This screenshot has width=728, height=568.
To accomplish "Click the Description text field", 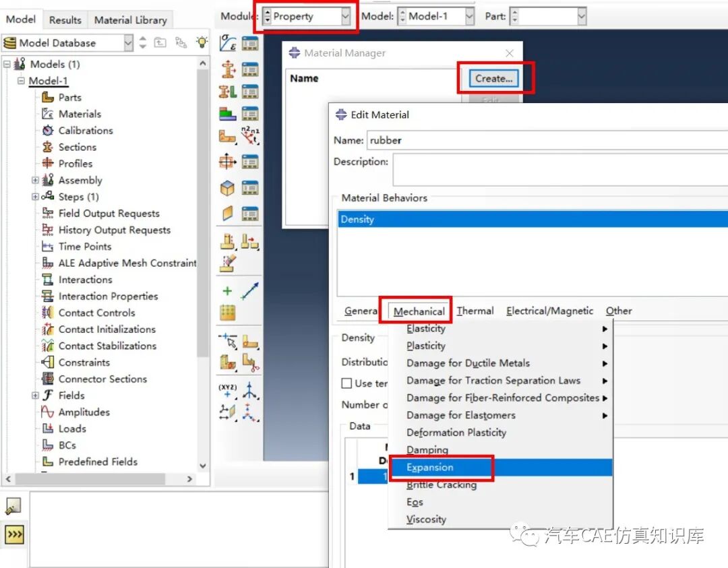I will [x=560, y=170].
